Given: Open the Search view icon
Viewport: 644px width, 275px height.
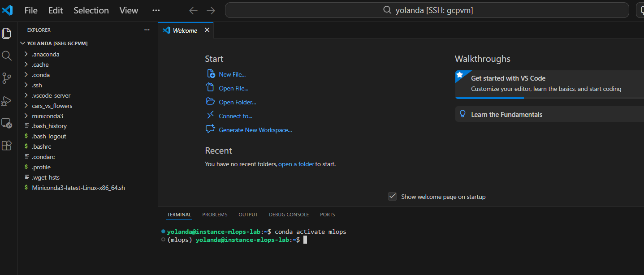Looking at the screenshot, I should pos(7,56).
